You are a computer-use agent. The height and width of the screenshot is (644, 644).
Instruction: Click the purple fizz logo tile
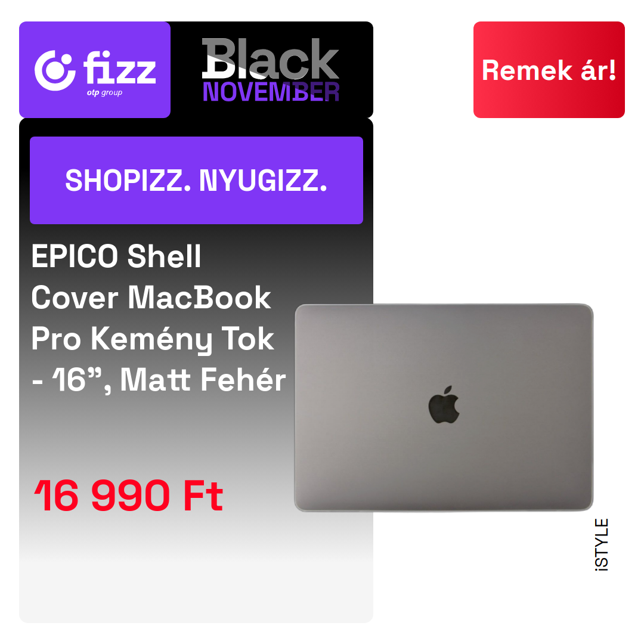(95, 70)
